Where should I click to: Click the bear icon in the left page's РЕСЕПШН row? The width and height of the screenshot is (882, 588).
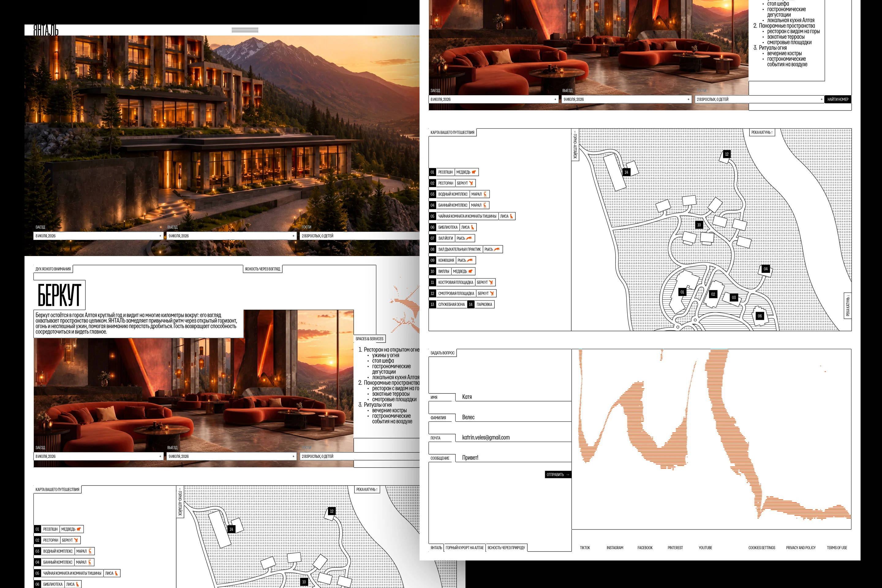[79, 529]
